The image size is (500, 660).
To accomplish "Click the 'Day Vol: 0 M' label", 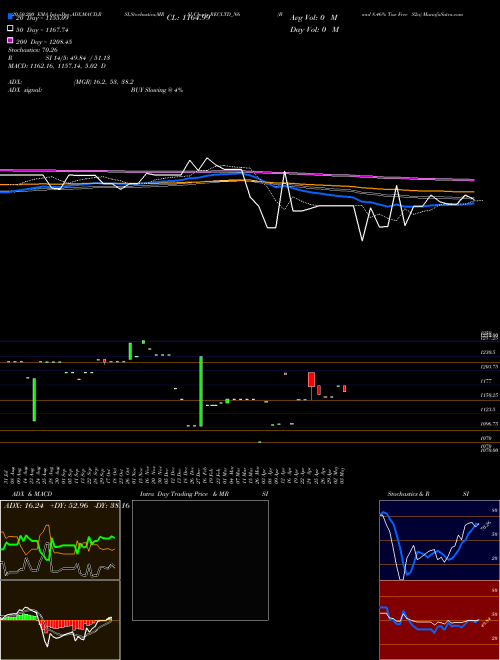I will (x=314, y=30).
